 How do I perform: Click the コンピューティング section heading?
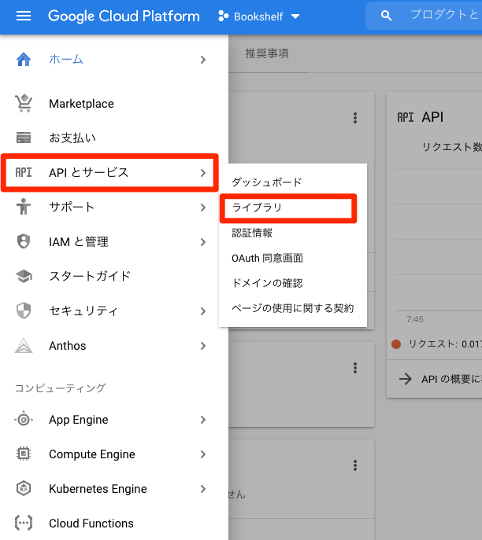pyautogui.click(x=60, y=388)
